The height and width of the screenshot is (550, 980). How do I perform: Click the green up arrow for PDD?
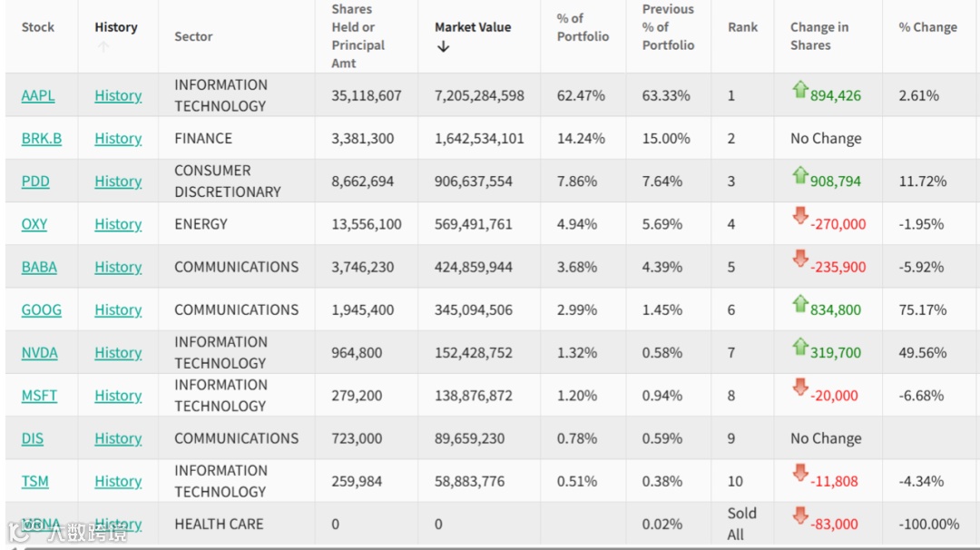point(799,175)
